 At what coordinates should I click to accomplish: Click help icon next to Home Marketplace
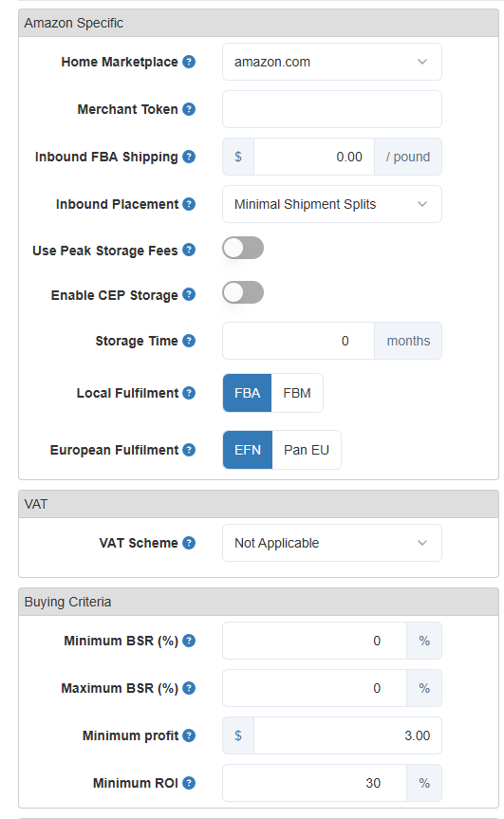[x=189, y=62]
